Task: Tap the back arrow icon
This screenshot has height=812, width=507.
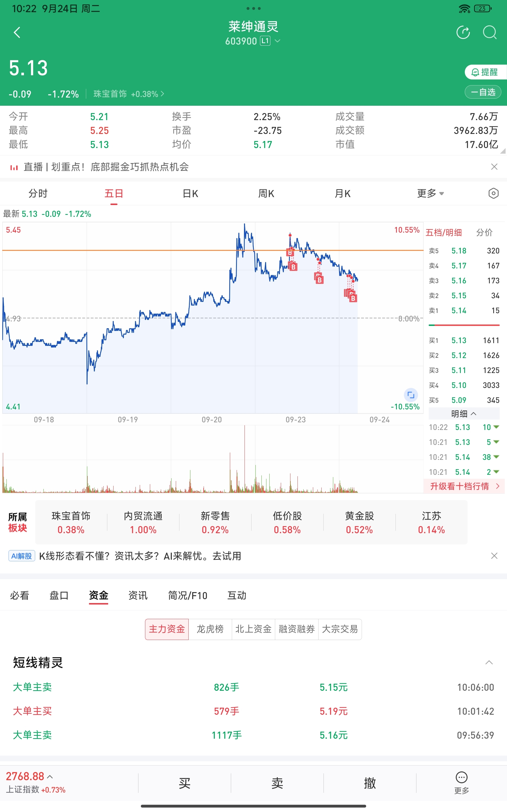Action: click(17, 32)
